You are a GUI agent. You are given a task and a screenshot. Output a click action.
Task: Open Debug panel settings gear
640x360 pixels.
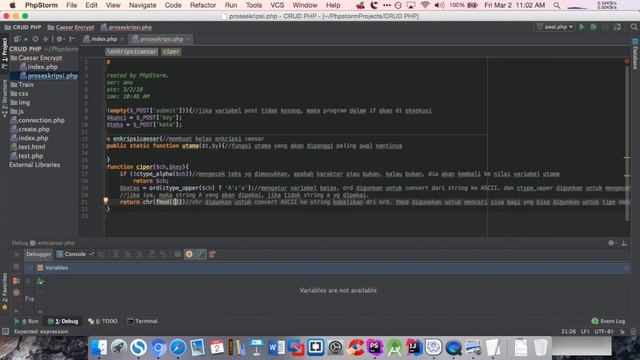click(x=611, y=243)
